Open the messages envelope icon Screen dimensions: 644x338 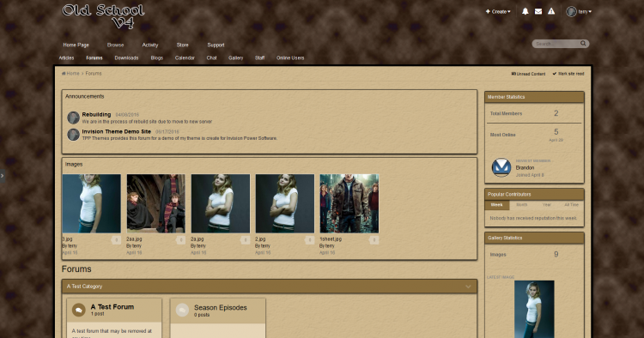538,11
